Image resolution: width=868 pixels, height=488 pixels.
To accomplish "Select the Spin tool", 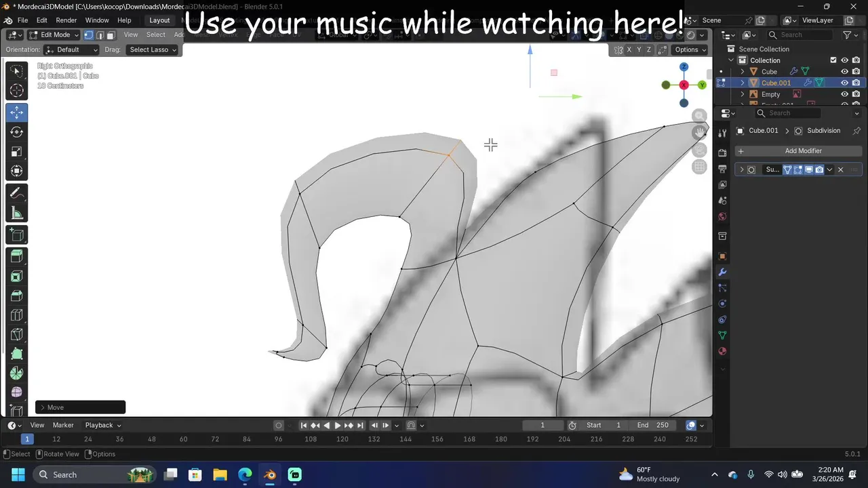I will click(17, 373).
